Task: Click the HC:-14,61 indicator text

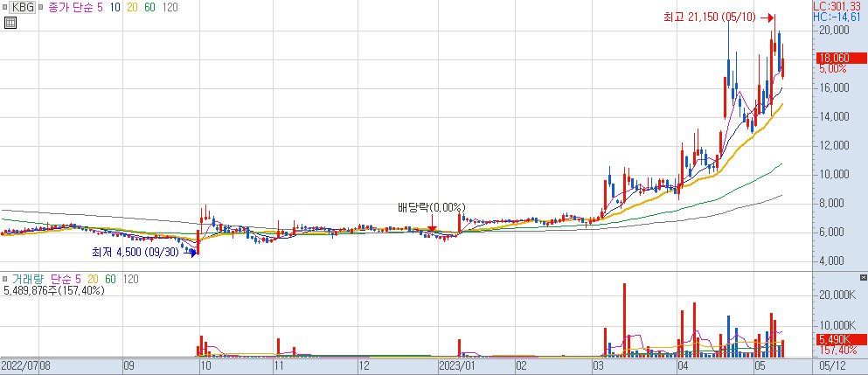Action: [x=838, y=17]
